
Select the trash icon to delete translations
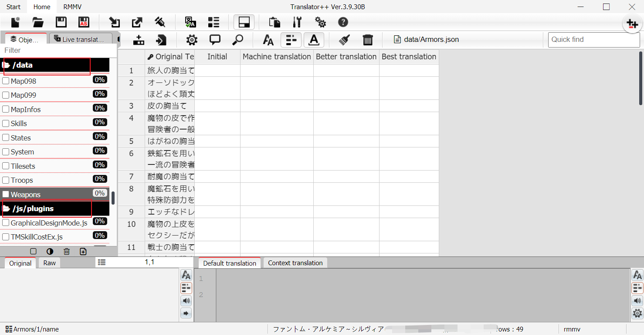pyautogui.click(x=368, y=40)
